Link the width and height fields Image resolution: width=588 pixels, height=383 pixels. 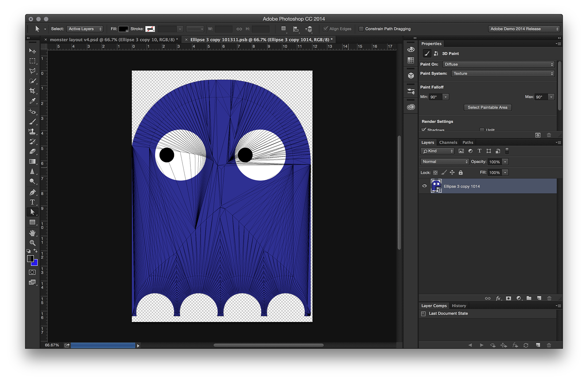239,29
